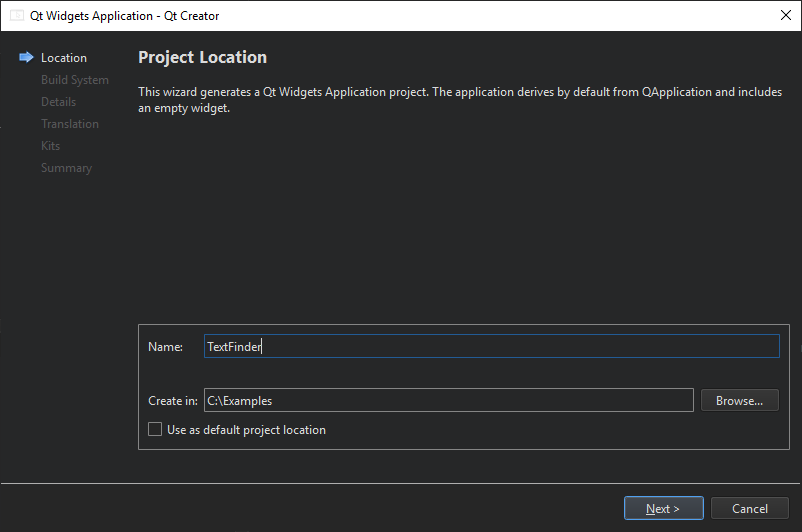Image resolution: width=802 pixels, height=532 pixels.
Task: Go to the Details wizard step
Action: [x=58, y=102]
